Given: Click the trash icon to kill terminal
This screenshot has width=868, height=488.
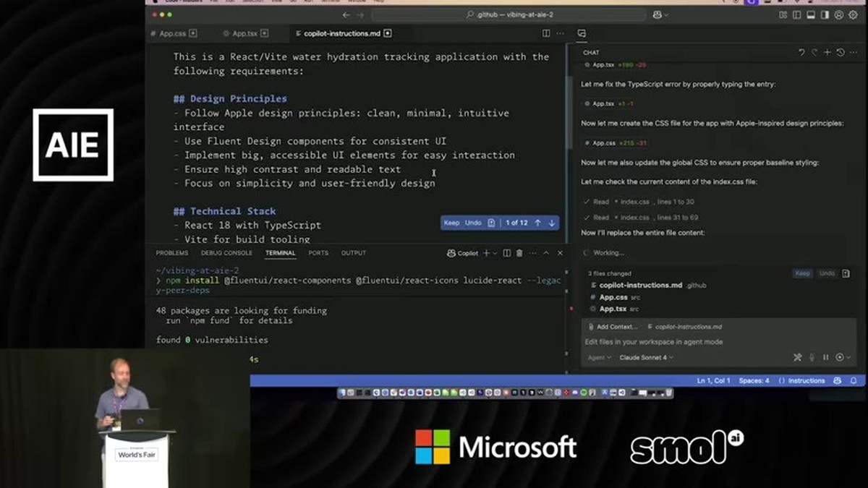Looking at the screenshot, I should [x=519, y=253].
